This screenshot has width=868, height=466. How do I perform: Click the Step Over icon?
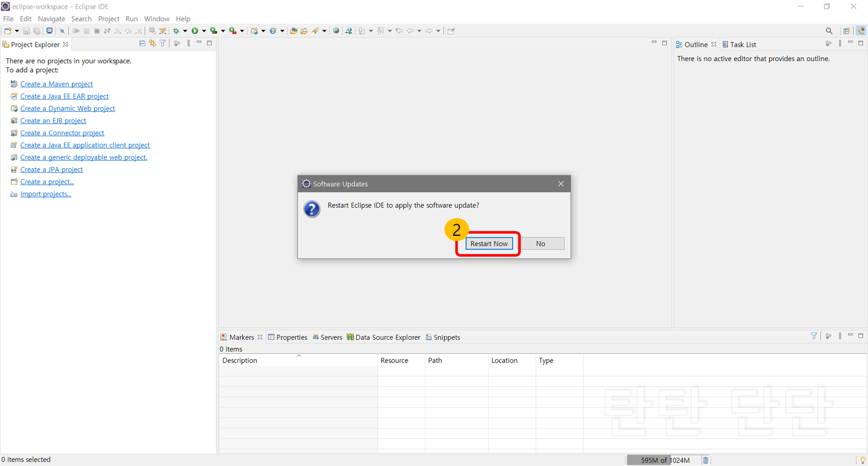pos(128,31)
